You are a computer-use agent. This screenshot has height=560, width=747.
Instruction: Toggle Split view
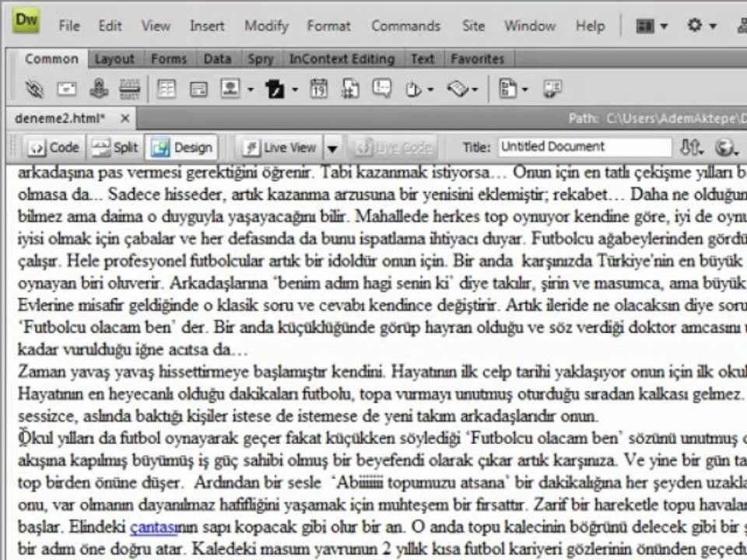[115, 148]
